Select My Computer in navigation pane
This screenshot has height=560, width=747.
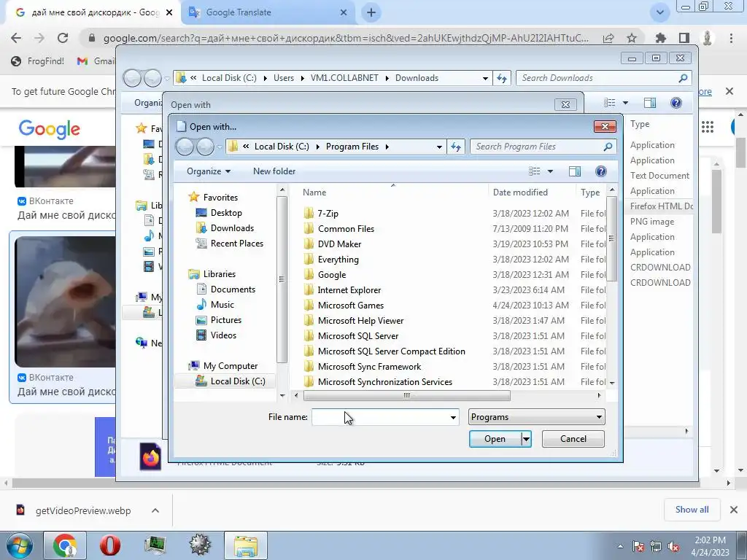230,366
